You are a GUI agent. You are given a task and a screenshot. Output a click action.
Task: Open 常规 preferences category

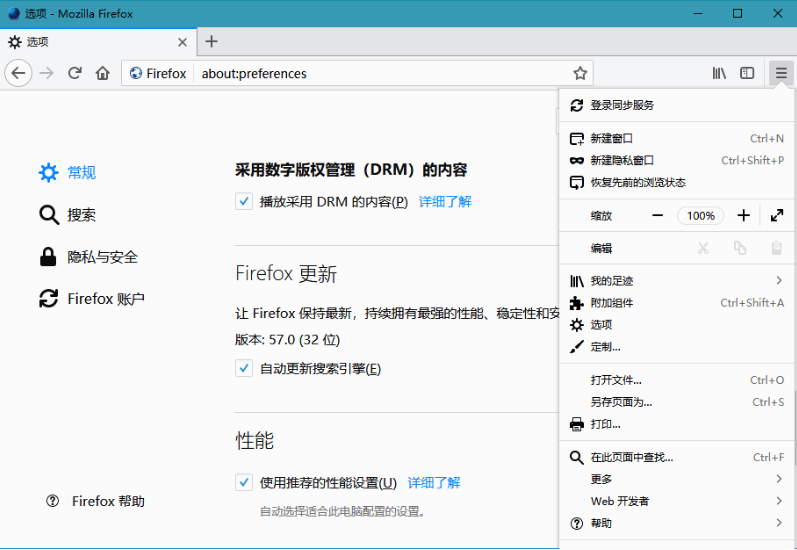pyautogui.click(x=67, y=172)
